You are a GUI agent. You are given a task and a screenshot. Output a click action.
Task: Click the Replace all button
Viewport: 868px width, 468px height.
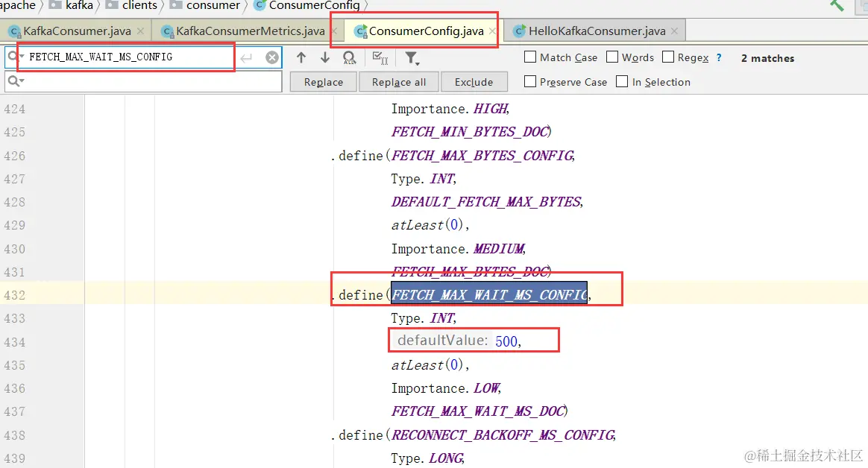click(398, 82)
